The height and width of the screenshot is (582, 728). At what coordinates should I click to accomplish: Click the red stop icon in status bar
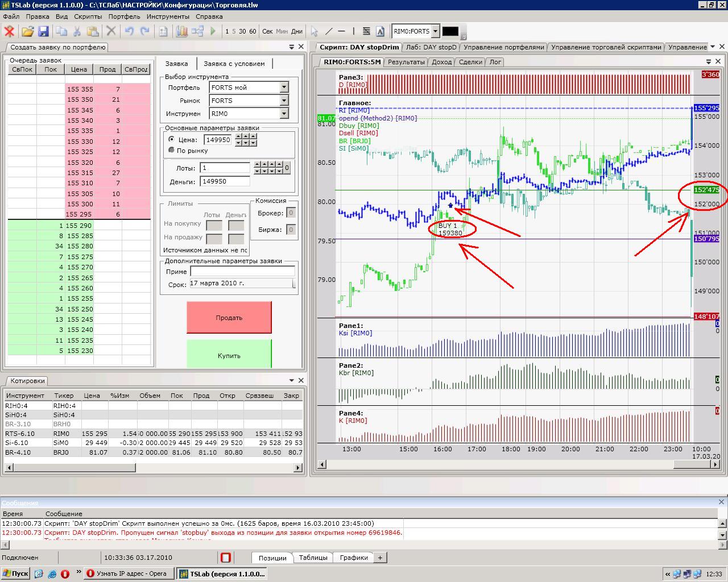coord(226,558)
